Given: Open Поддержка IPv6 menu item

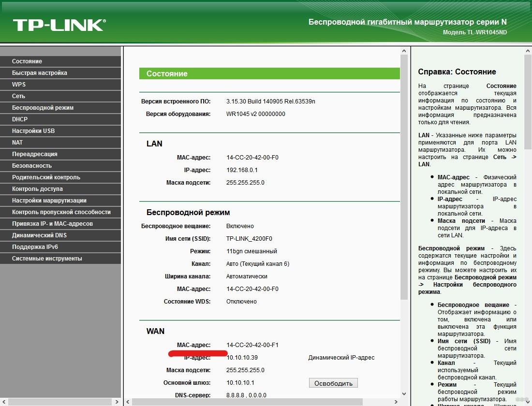Looking at the screenshot, I should 60,247.
